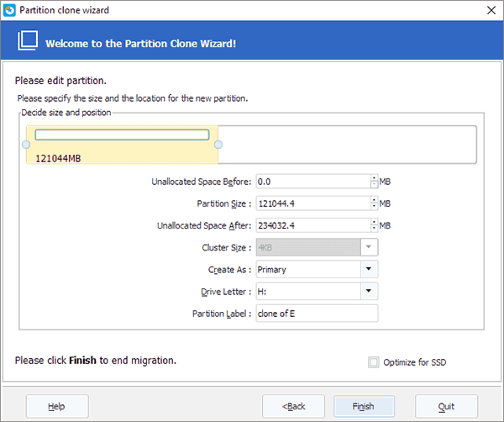Viewport: 504px width, 422px height.
Task: Decrease Partition Size using down arrow
Action: point(373,206)
